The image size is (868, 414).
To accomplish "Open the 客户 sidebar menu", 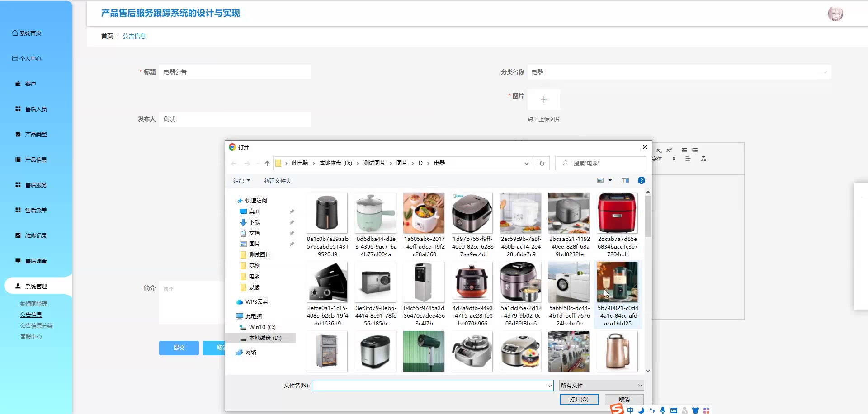I will [x=26, y=84].
